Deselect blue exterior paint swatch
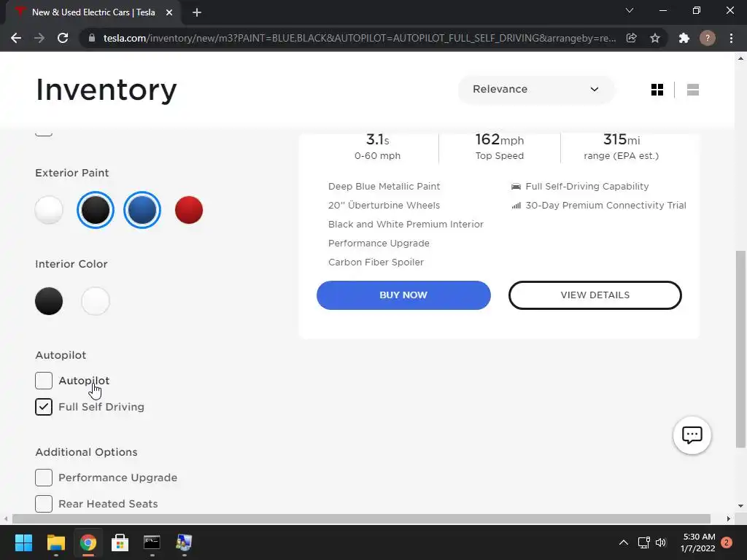 click(142, 209)
